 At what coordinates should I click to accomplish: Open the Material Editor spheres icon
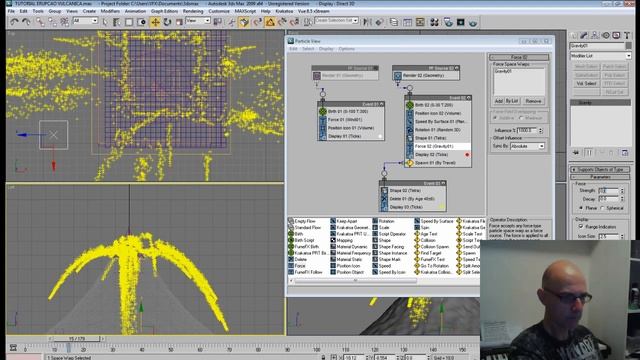click(434, 22)
